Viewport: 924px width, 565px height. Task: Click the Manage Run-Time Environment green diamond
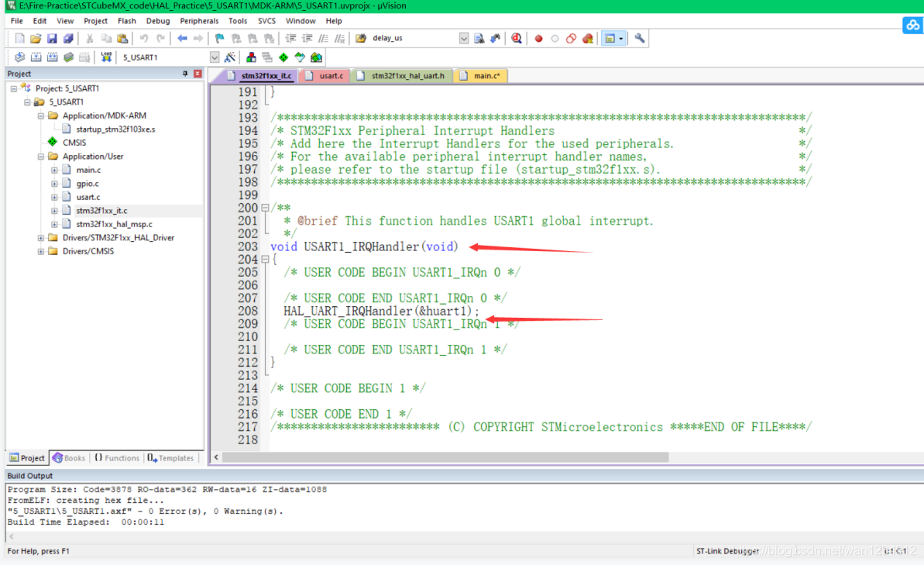click(283, 57)
